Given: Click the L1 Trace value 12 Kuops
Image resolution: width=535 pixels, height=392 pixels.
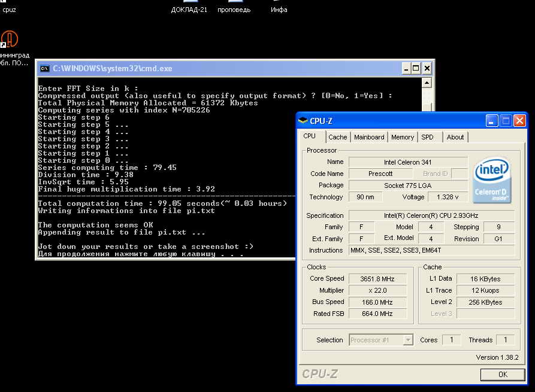Looking at the screenshot, I should 485,290.
